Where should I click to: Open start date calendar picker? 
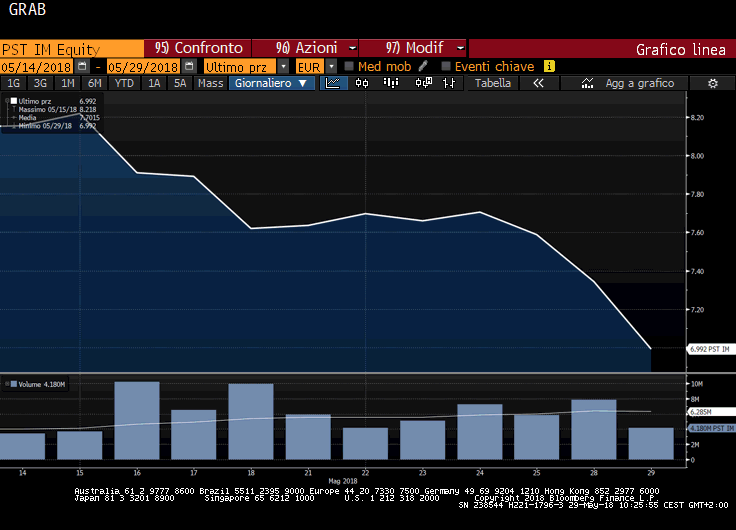pos(83,66)
